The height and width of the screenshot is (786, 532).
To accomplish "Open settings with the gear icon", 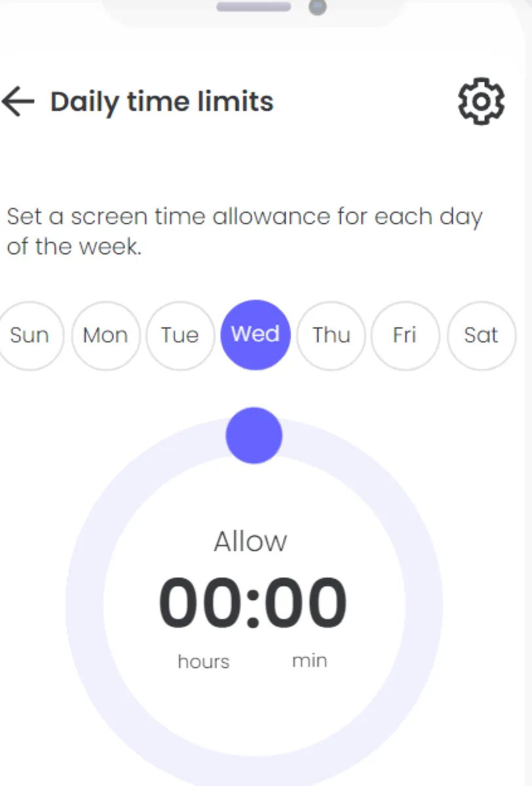I will click(x=481, y=102).
